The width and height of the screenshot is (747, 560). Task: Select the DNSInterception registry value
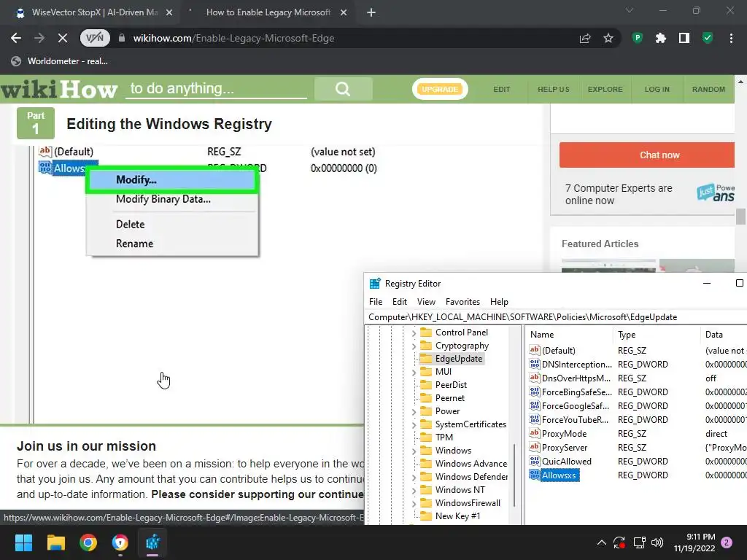[x=576, y=365]
